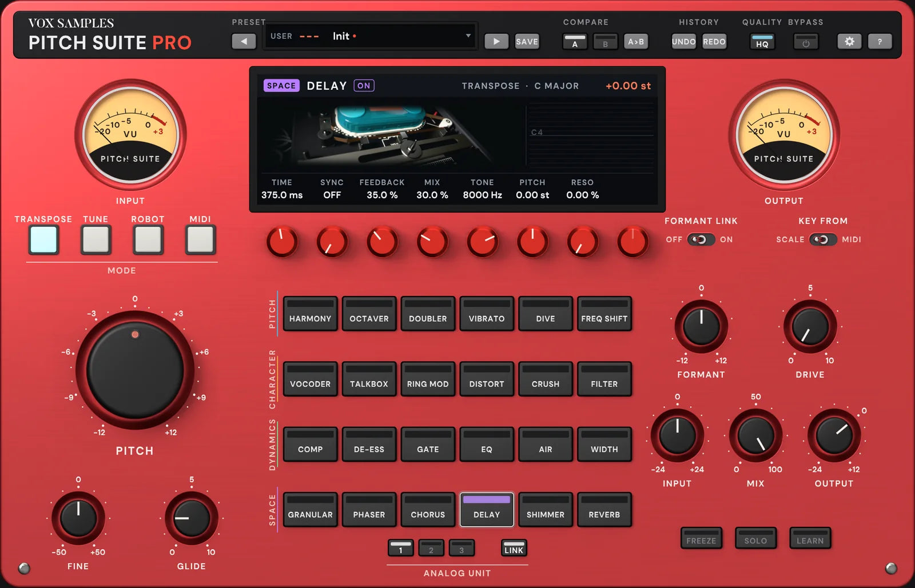Enable the TALKBOX module
This screenshot has height=588, width=915.
[369, 379]
